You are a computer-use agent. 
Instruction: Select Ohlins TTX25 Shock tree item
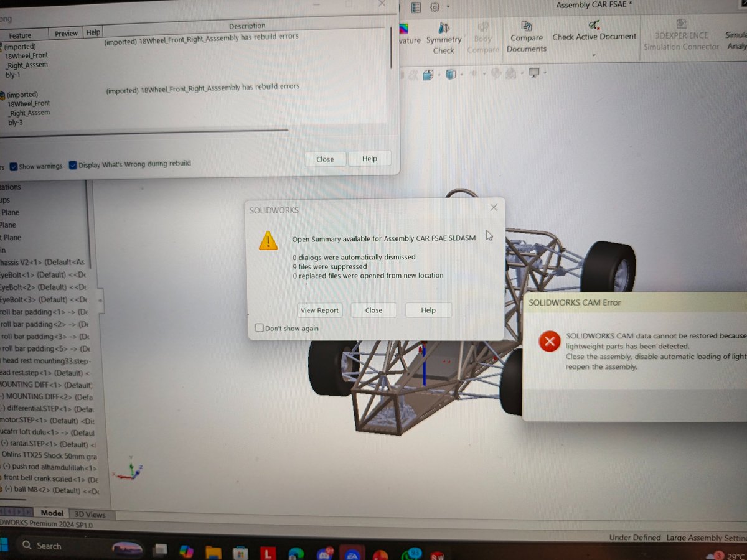click(x=49, y=455)
